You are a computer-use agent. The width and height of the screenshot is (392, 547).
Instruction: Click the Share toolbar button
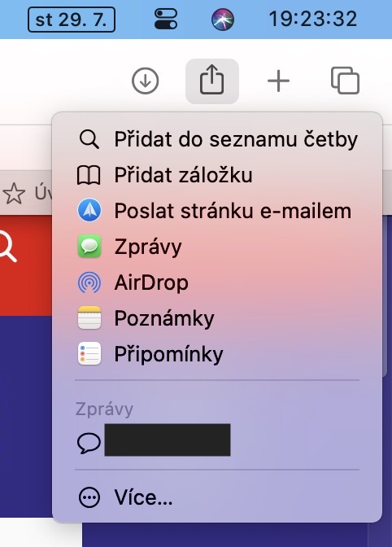tap(211, 81)
